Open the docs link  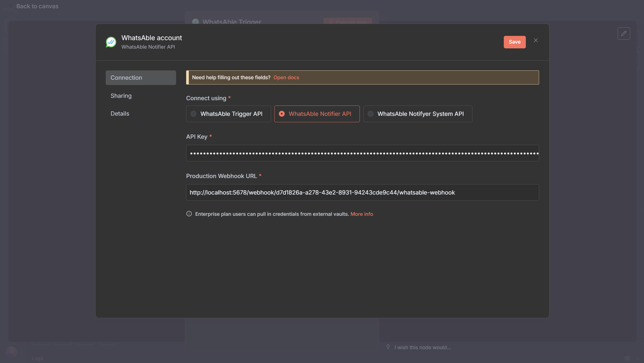click(286, 77)
